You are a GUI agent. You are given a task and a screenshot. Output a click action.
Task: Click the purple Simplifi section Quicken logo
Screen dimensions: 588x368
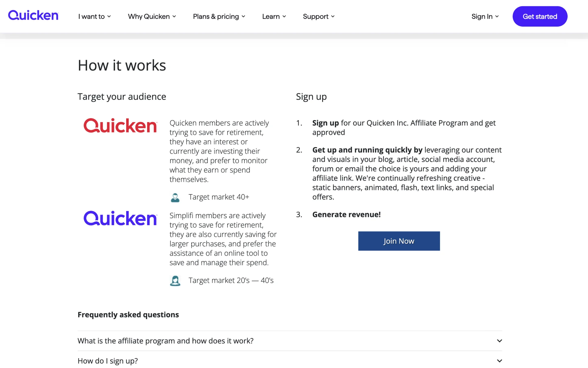click(120, 218)
